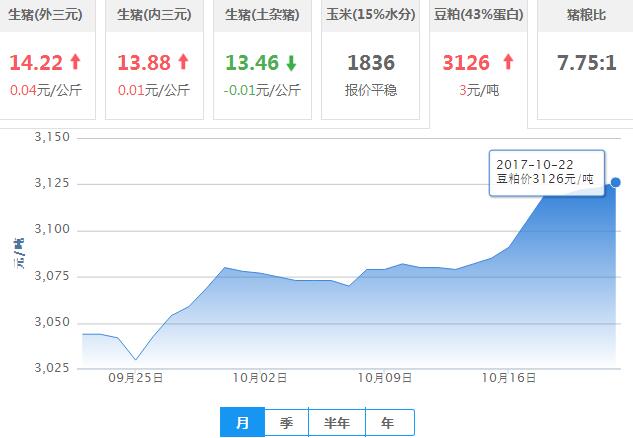Click the 3,100 y-axis label

pyautogui.click(x=52, y=229)
